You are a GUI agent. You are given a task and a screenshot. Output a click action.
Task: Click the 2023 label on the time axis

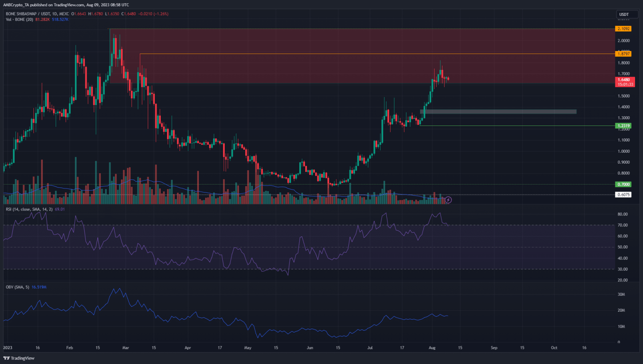pos(8,348)
